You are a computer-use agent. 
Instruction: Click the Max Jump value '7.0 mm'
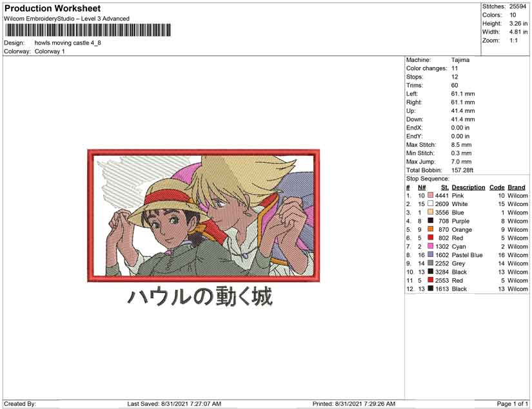462,162
